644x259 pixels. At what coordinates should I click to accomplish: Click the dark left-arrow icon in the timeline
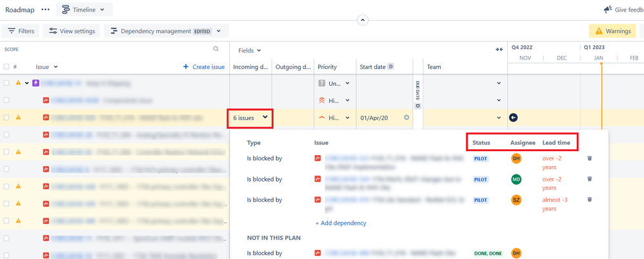[514, 118]
